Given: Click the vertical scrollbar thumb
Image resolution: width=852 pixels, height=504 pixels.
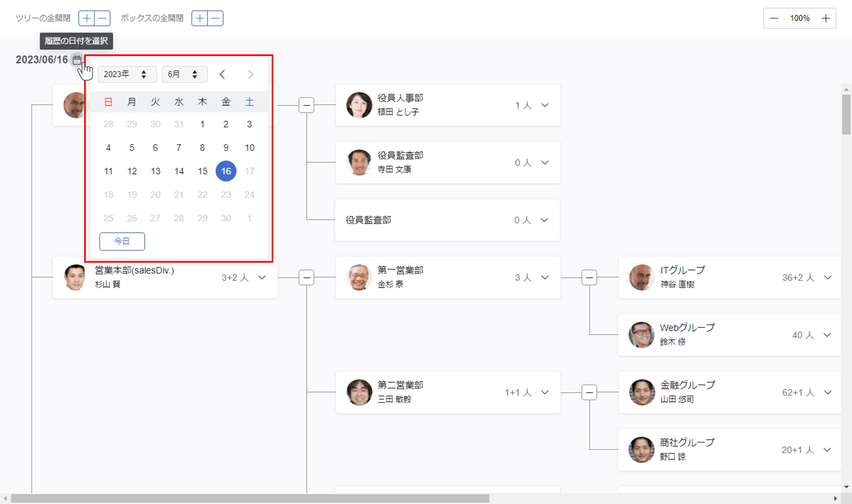Looking at the screenshot, I should (x=846, y=115).
